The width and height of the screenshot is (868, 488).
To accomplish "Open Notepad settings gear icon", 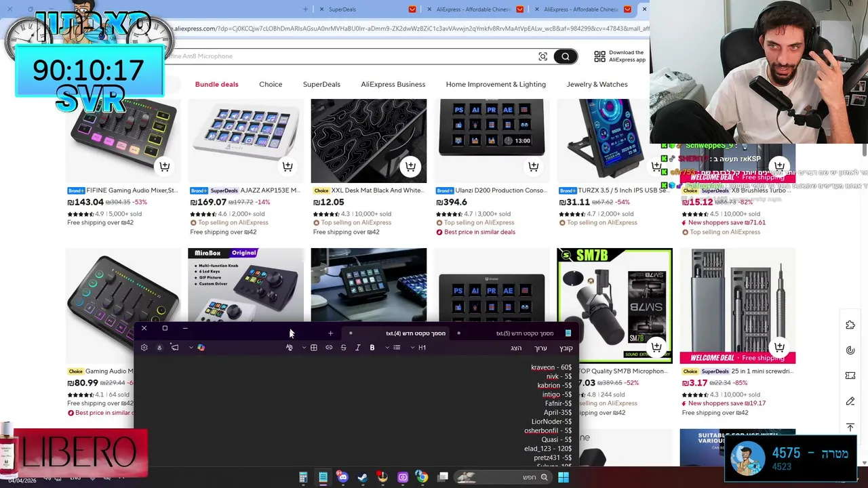I will [144, 348].
